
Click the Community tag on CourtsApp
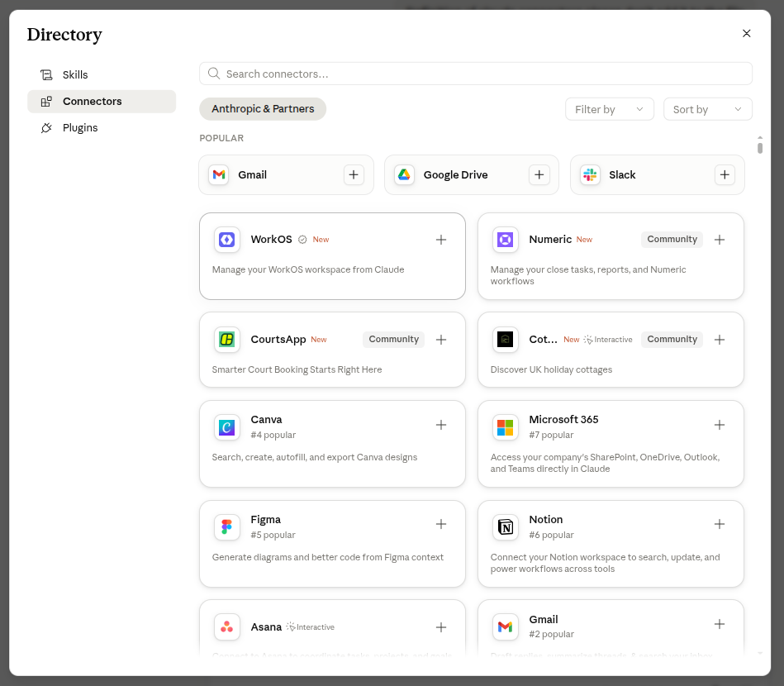(x=393, y=339)
